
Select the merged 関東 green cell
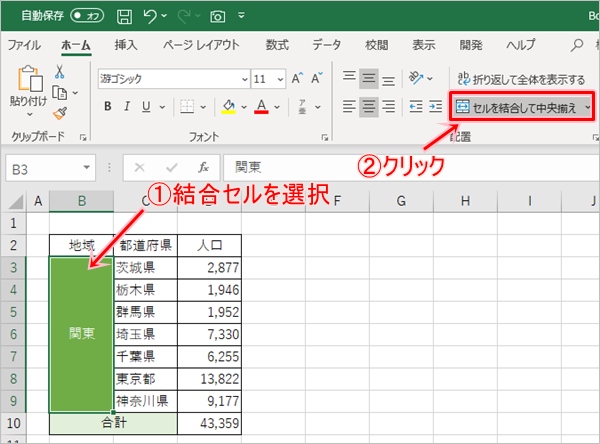click(x=82, y=335)
